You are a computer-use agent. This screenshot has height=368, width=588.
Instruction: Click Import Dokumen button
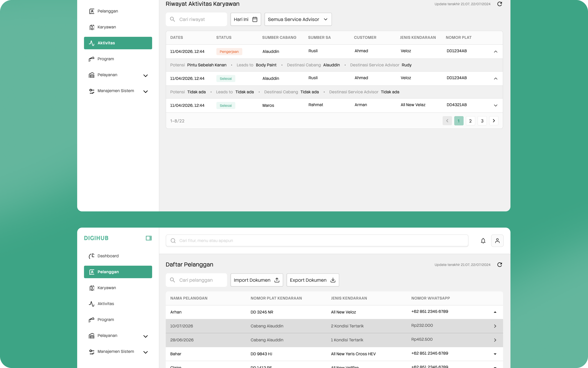click(257, 280)
